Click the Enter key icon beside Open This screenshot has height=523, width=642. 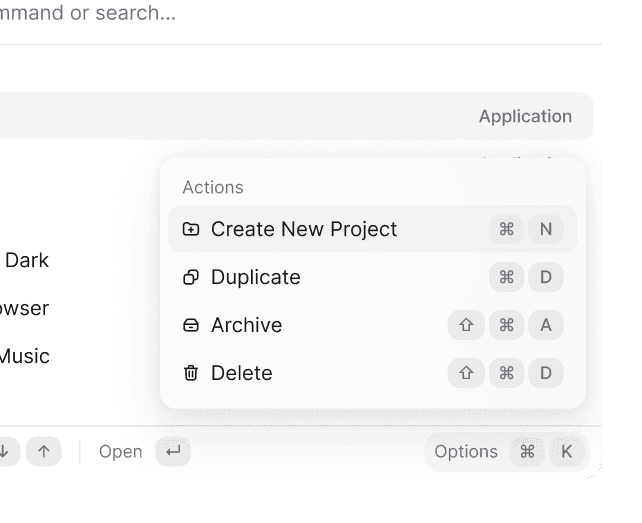click(x=173, y=452)
